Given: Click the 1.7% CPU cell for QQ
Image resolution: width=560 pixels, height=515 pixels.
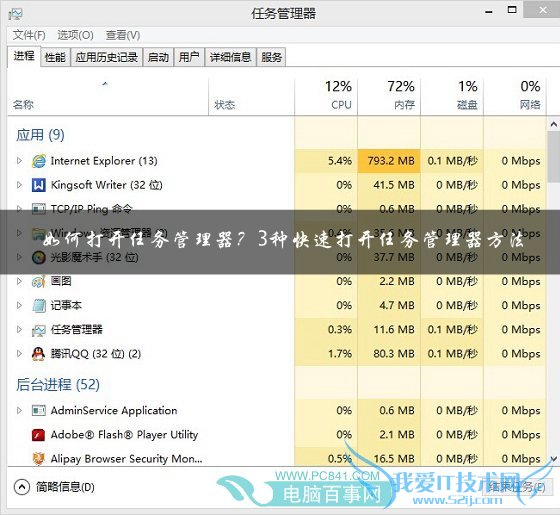Looking at the screenshot, I should tap(326, 354).
